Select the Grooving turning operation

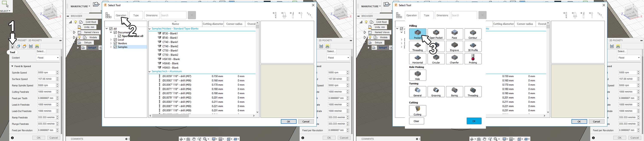tap(436, 92)
